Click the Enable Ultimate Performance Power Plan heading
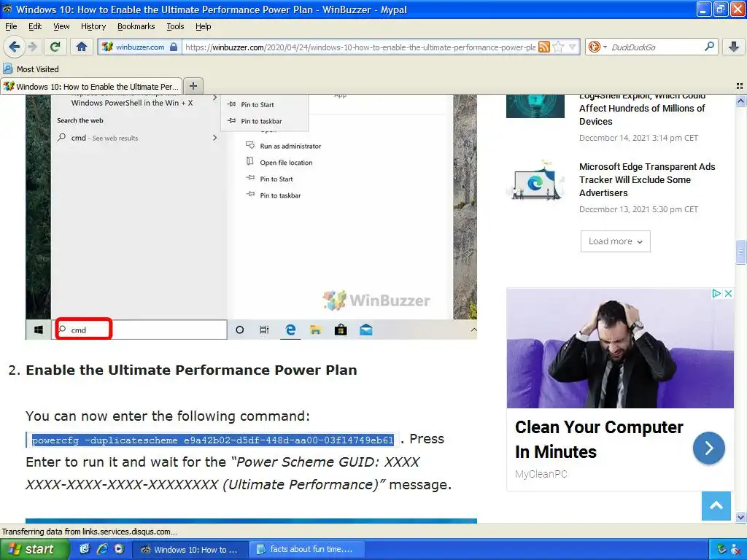747x560 pixels. pos(191,370)
